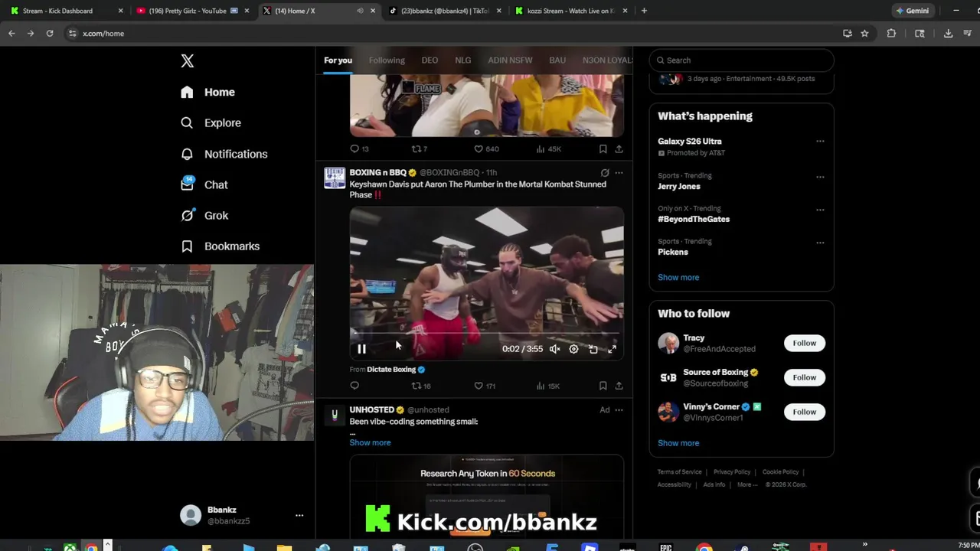Reply to the BOXING n BBQ post
This screenshot has height=551, width=980.
pos(354,386)
